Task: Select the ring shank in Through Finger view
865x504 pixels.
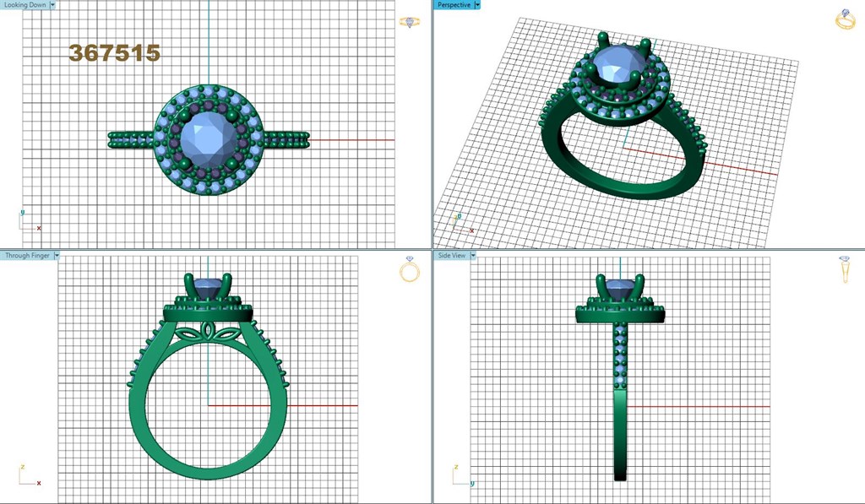Action: (208, 474)
